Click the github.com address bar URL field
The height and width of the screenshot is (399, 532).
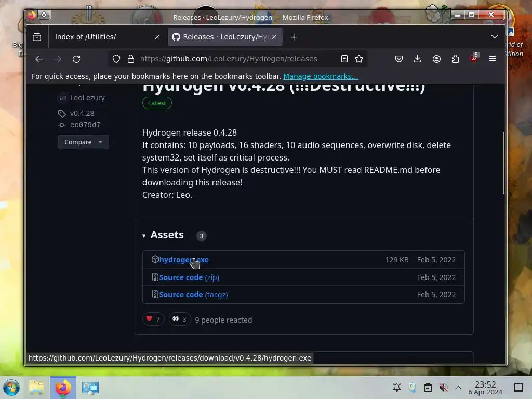[x=237, y=59]
